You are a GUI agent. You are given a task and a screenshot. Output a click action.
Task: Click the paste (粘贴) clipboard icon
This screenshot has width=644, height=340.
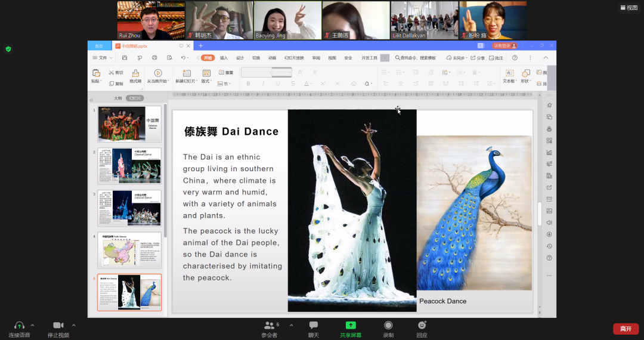pyautogui.click(x=96, y=73)
